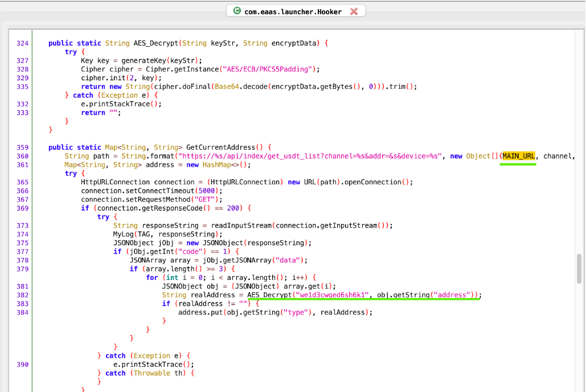Click generateKey call on line 327

(x=144, y=60)
